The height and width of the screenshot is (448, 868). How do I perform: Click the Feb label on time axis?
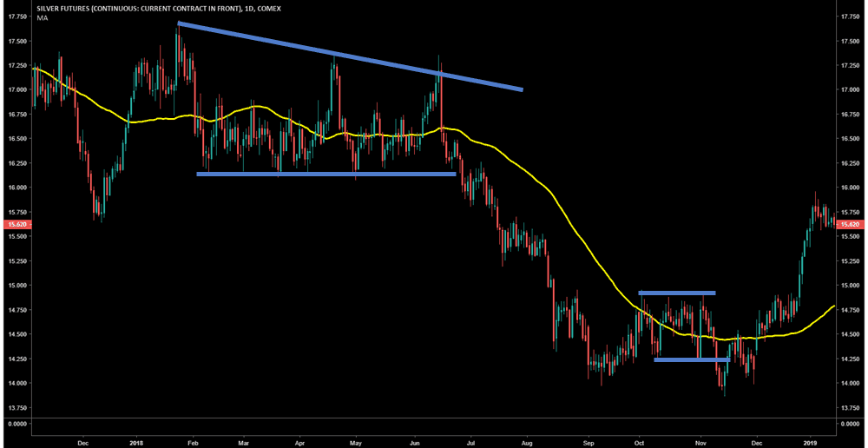[x=194, y=443]
